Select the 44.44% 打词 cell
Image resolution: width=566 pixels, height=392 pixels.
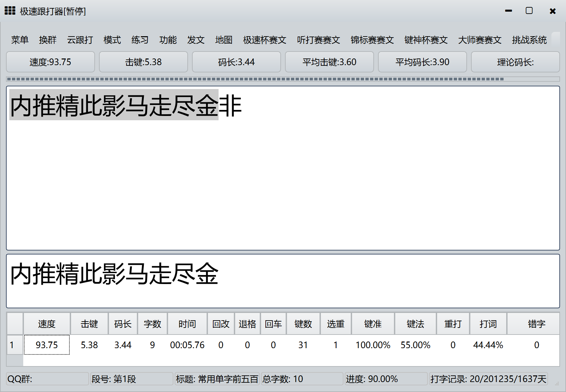click(488, 345)
